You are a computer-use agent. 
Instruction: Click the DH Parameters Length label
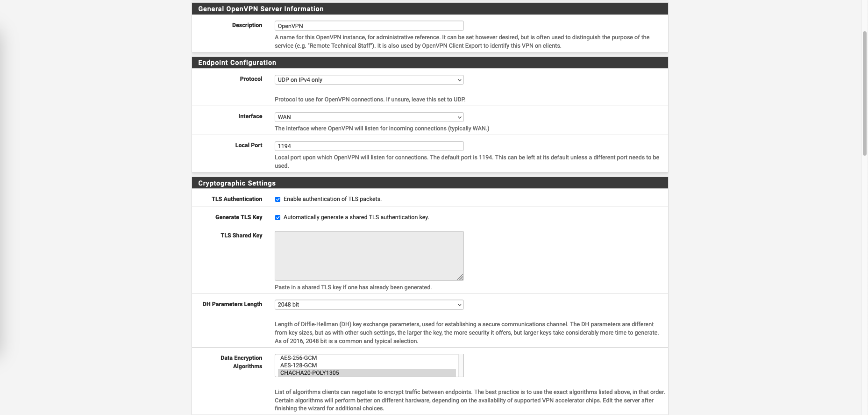coord(232,304)
